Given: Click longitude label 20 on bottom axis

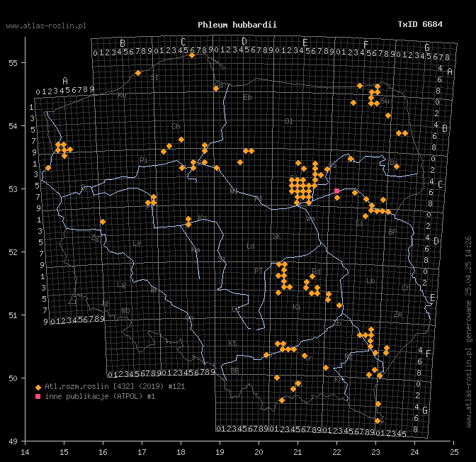Looking at the screenshot, I should pyautogui.click(x=259, y=452).
